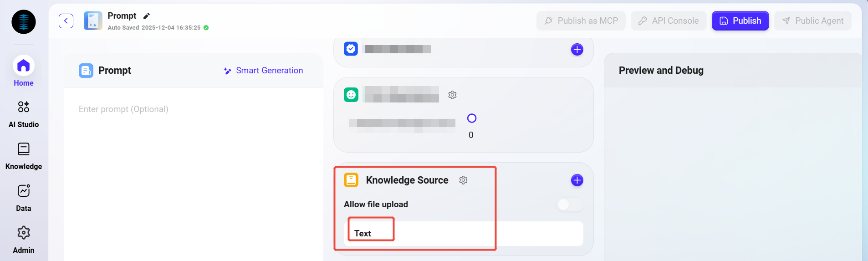
Task: Click Smart Generation link
Action: (x=263, y=71)
